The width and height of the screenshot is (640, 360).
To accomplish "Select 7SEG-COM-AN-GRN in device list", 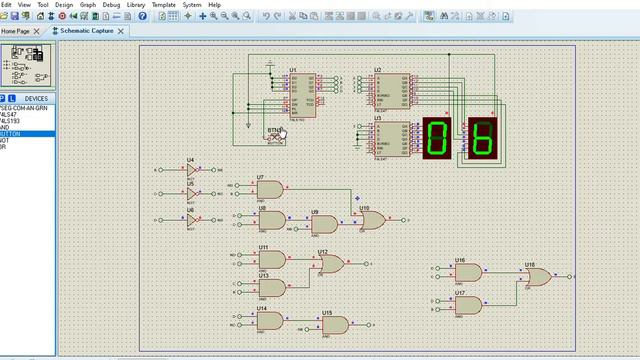I will coord(27,108).
